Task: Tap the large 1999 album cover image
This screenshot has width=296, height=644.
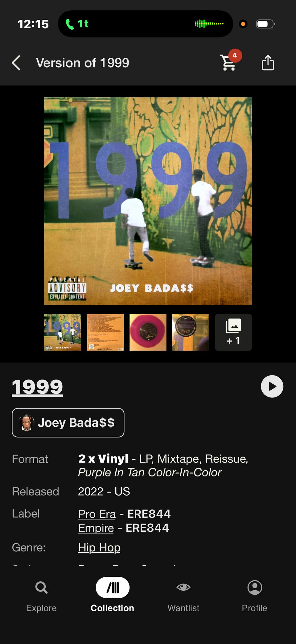Action: [x=148, y=201]
